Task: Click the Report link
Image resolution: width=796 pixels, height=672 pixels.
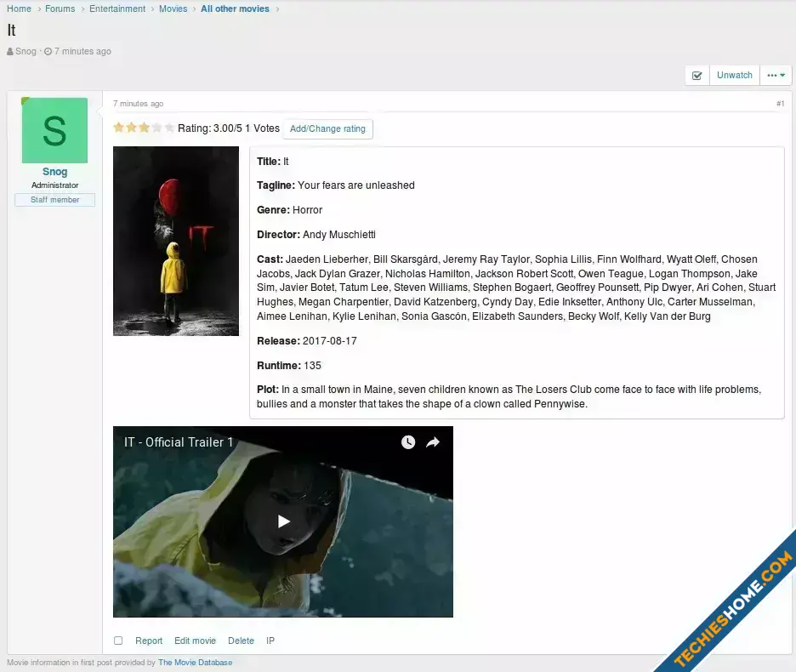Action: [x=149, y=641]
